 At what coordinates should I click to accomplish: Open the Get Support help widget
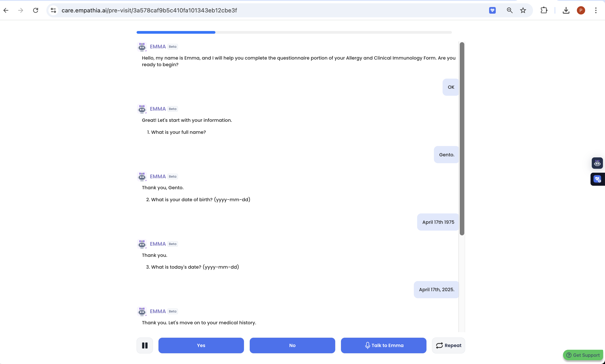point(583,355)
